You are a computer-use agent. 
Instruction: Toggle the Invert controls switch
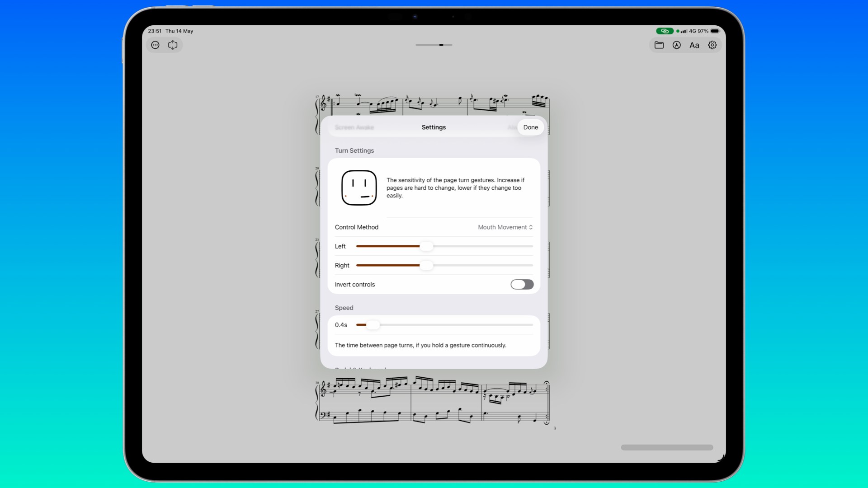(522, 284)
